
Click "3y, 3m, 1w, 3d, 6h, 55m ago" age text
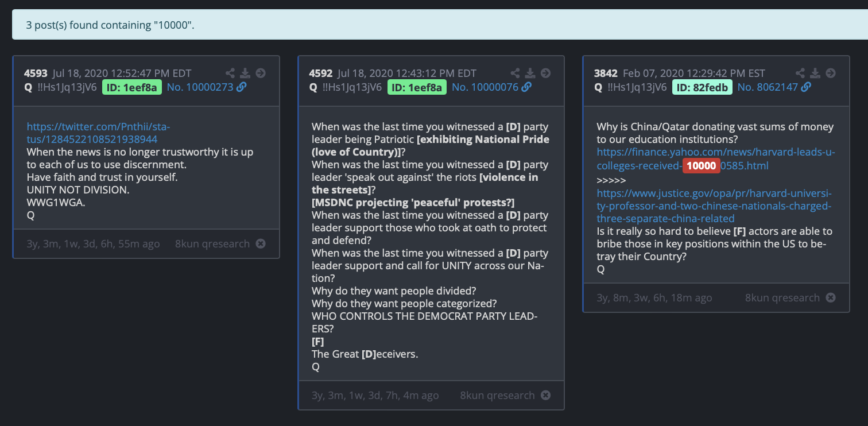coord(94,243)
